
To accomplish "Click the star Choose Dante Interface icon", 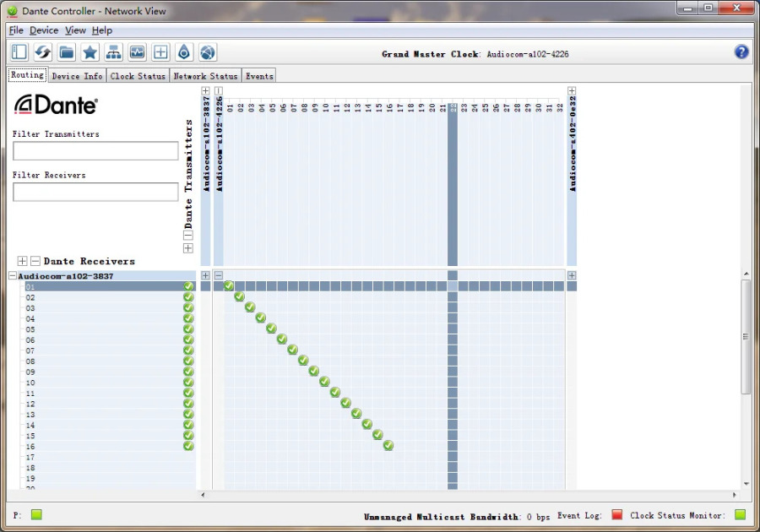I will point(90,52).
